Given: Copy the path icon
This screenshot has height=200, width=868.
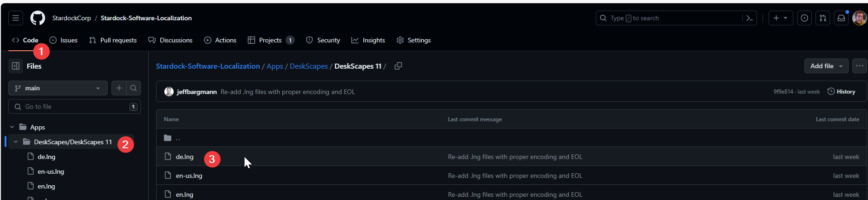Looking at the screenshot, I should pyautogui.click(x=398, y=66).
